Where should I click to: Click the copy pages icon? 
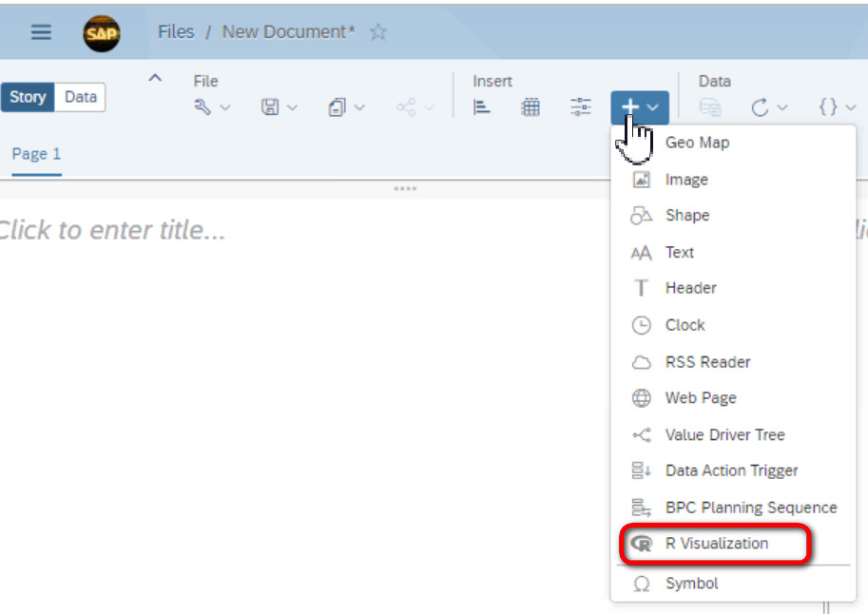(x=338, y=106)
